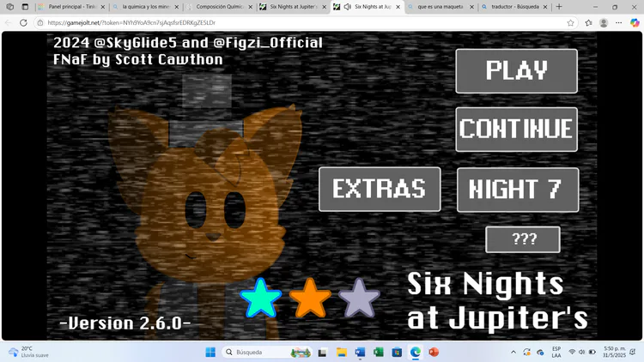Go back to the previous page

[x=9, y=23]
